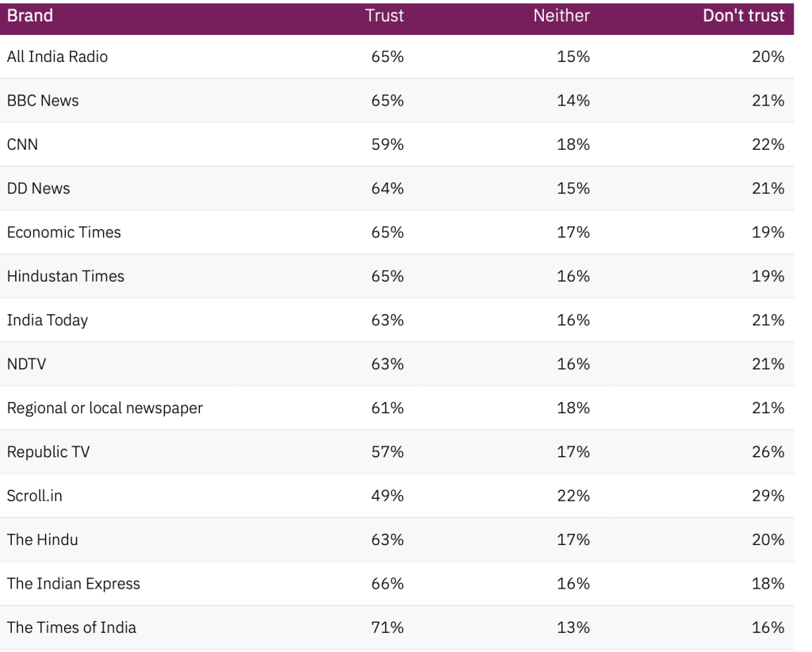Select the Economic Times row label
This screenshot has height=652, width=812.
[x=63, y=232]
